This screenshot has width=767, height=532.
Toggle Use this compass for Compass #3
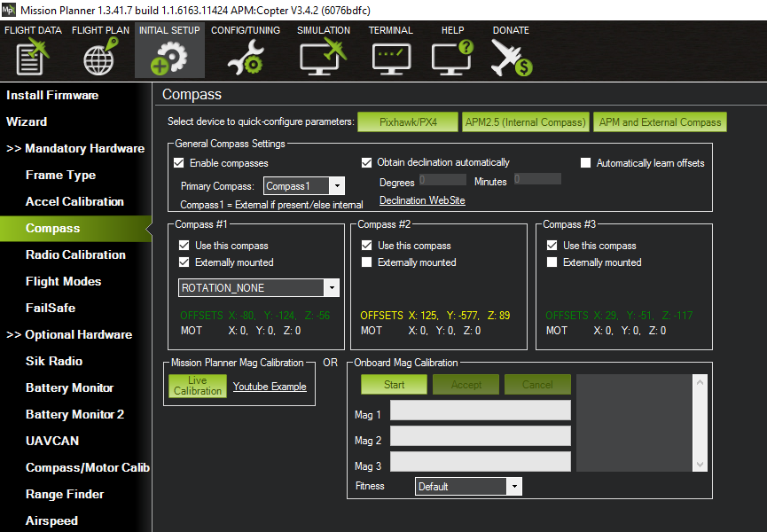coord(552,246)
